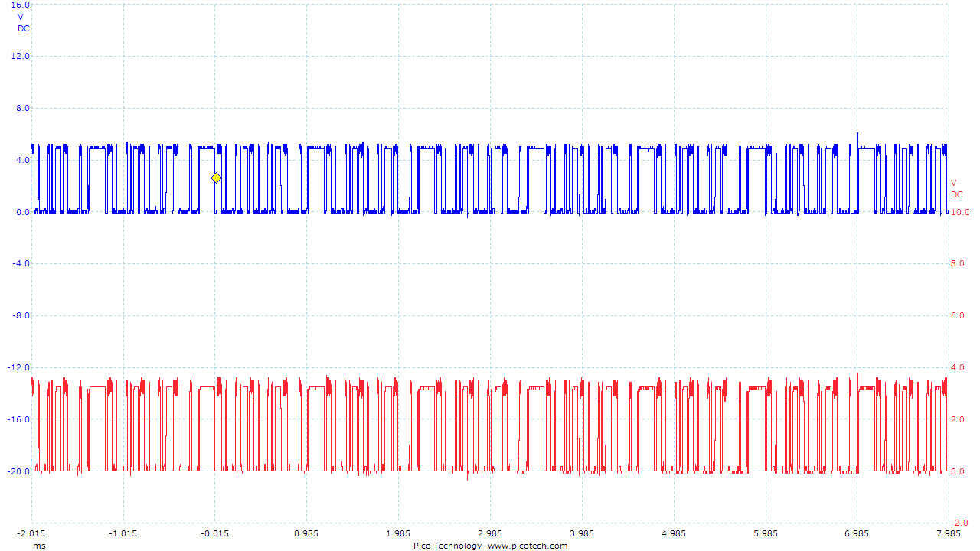This screenshot has width=980, height=551.
Task: Click the blue -20.0 axis label
Action: pos(19,471)
